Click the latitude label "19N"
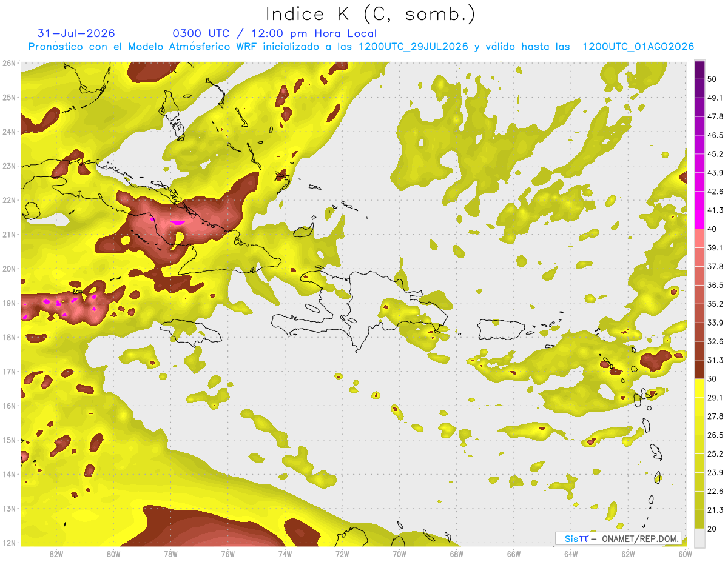The image size is (728, 562). 9,303
